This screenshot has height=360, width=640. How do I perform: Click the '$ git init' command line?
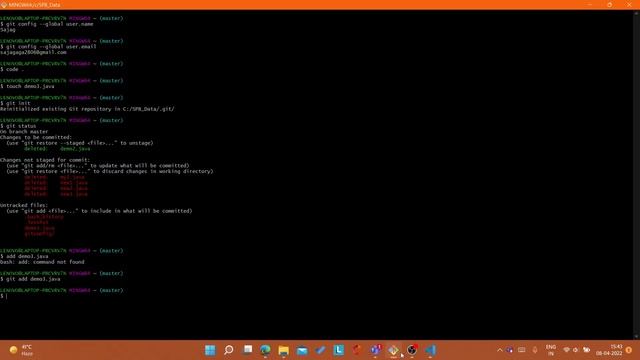16,104
